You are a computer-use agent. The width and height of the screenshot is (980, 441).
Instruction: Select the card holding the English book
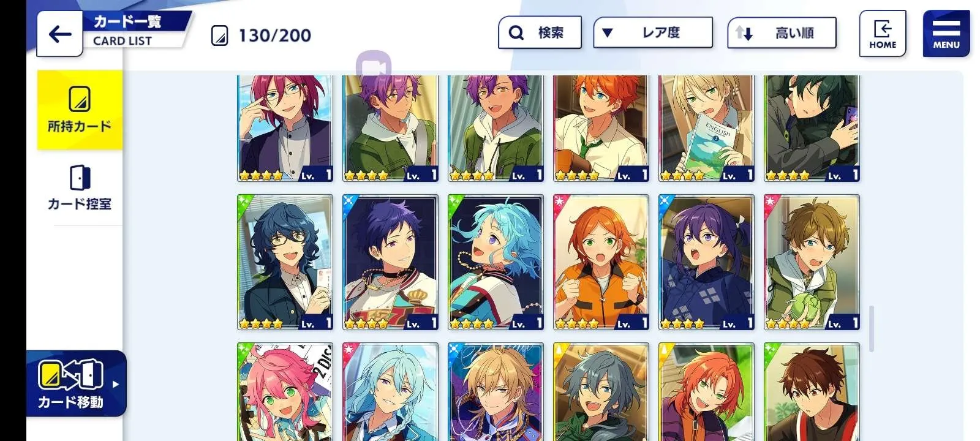706,129
